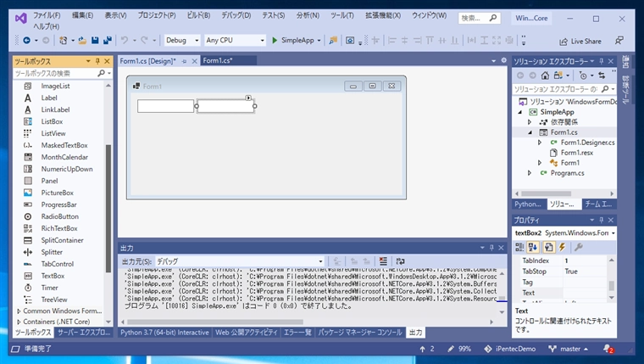Expand the Program.cs tree node

pyautogui.click(x=530, y=173)
